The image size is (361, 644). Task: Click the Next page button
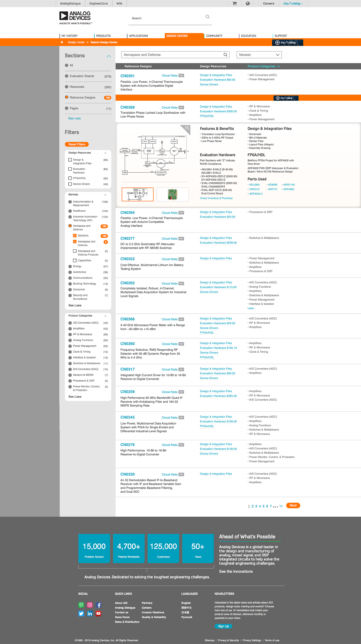click(293, 505)
